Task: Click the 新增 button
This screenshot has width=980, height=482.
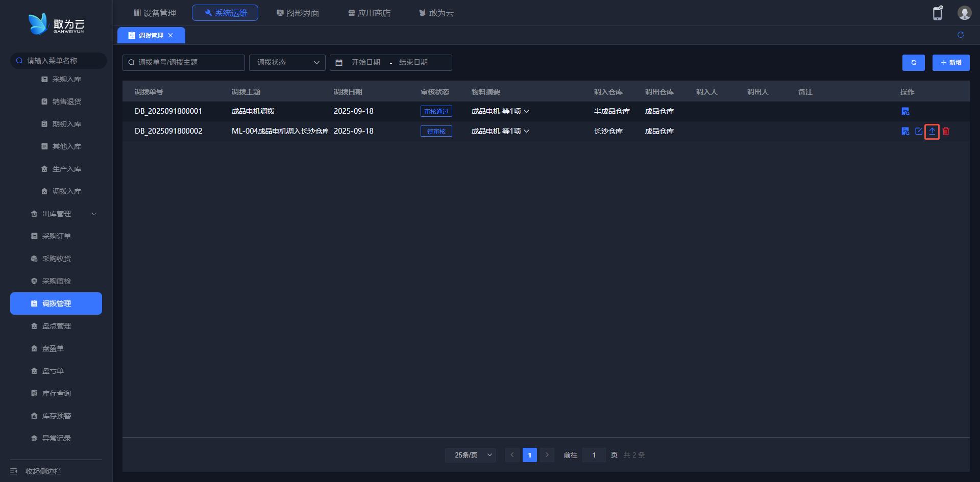Action: [951, 63]
